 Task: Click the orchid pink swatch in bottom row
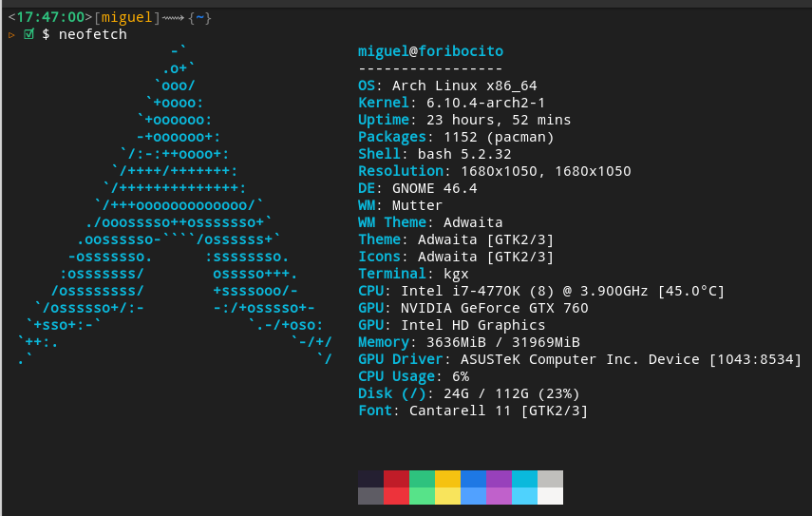[x=499, y=496]
